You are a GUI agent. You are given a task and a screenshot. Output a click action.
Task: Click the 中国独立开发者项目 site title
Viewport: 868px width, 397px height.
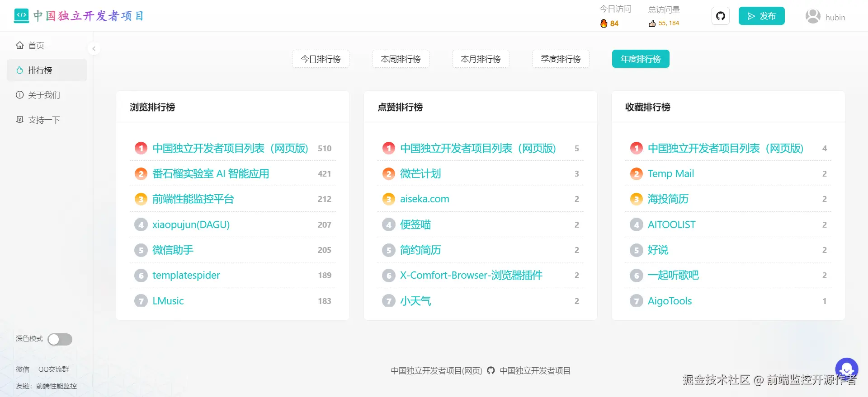coord(89,16)
